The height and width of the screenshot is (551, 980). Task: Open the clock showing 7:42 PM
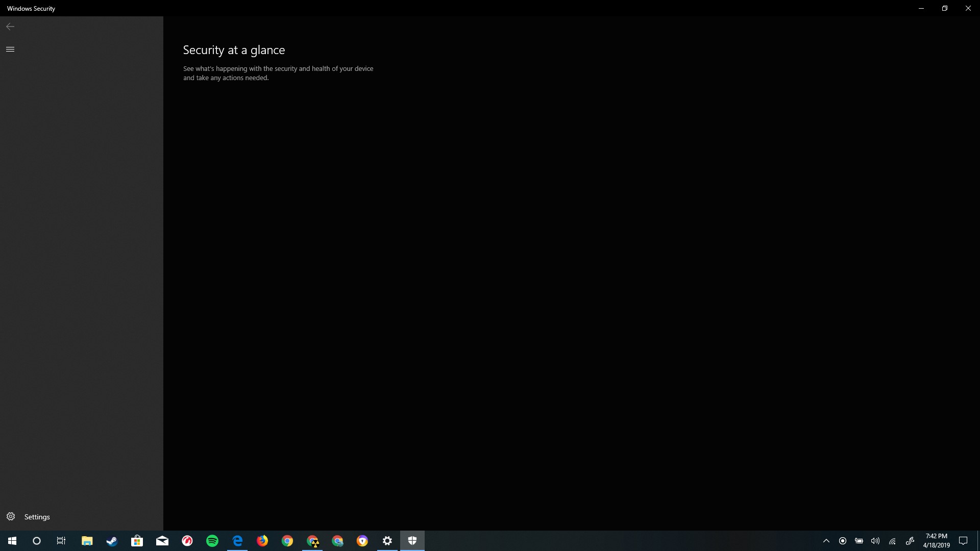(936, 541)
